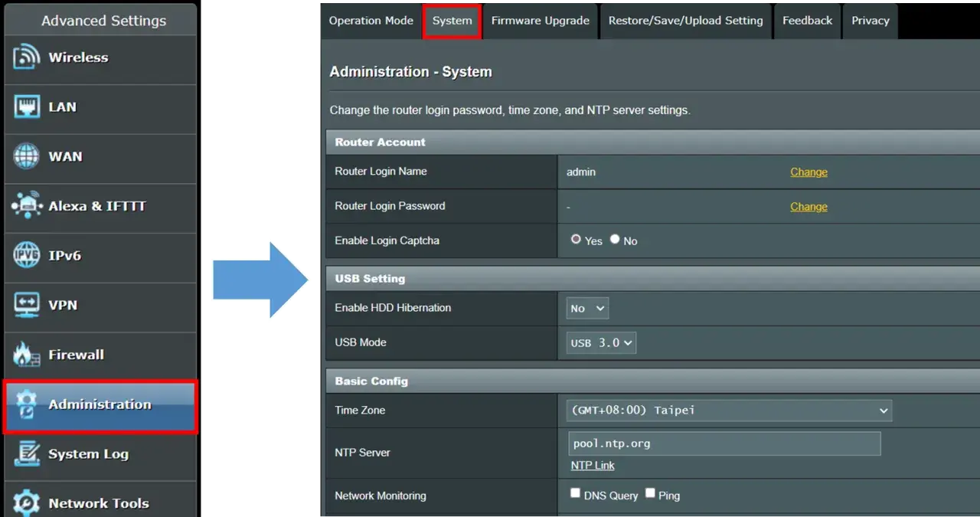
Task: Click the NTP Server input field
Action: (x=724, y=443)
